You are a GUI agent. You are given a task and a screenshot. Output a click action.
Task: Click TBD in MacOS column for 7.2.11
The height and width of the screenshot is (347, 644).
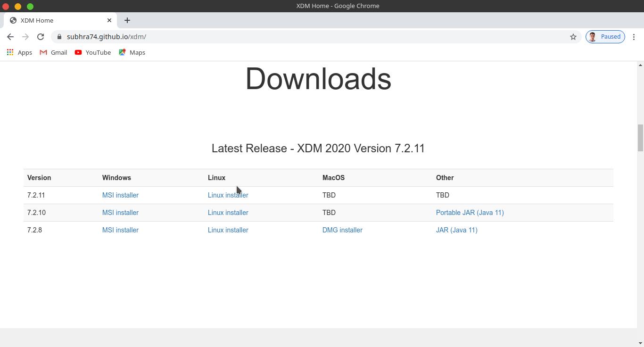tap(329, 195)
